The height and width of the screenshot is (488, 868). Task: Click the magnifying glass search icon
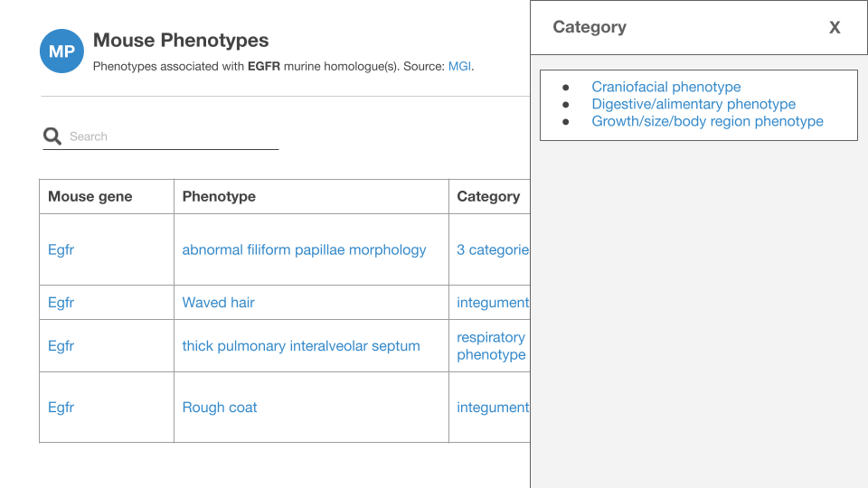coord(52,136)
